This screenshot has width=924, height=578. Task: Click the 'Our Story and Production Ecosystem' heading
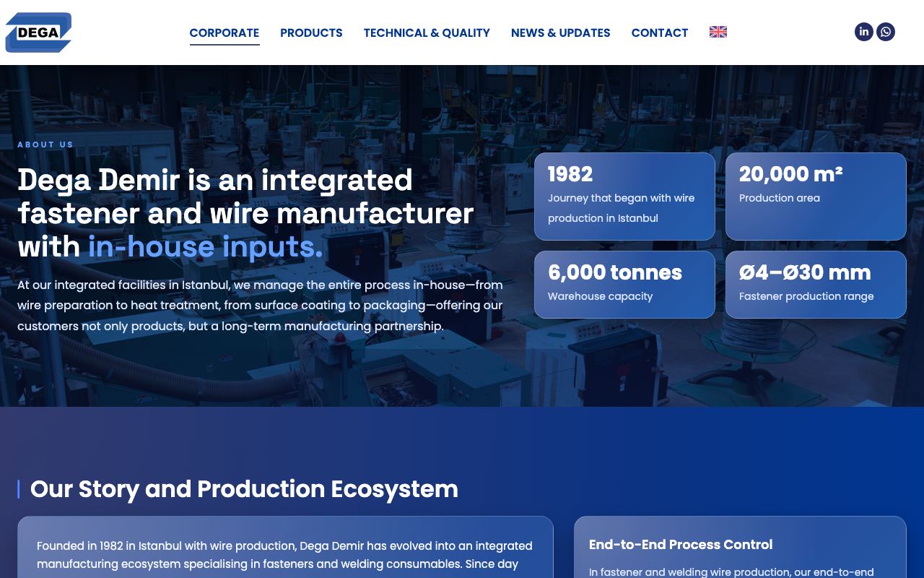244,489
